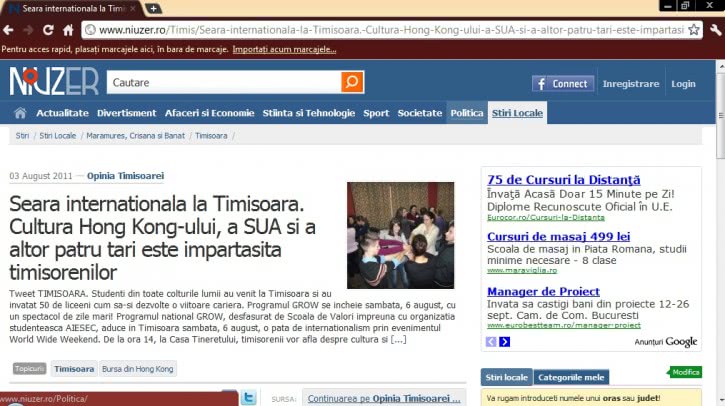Screen dimensions: 725x406
Task: Open a new tab with plus button
Action: [153, 8]
